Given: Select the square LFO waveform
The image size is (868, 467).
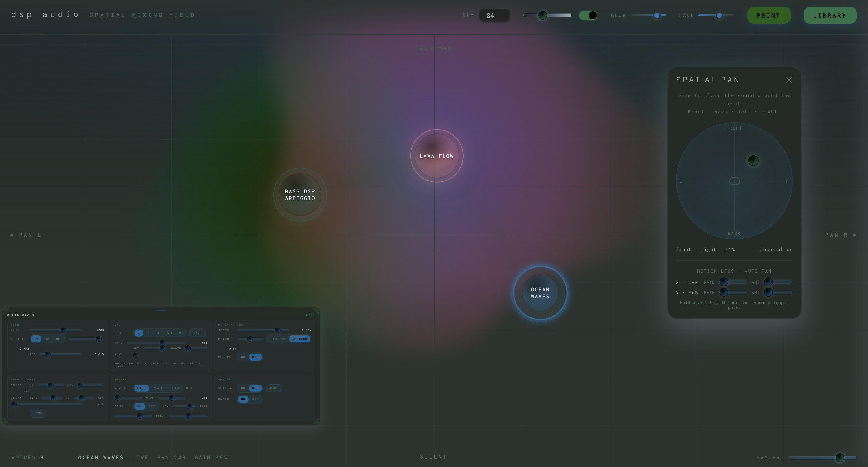Looking at the screenshot, I should [180, 333].
